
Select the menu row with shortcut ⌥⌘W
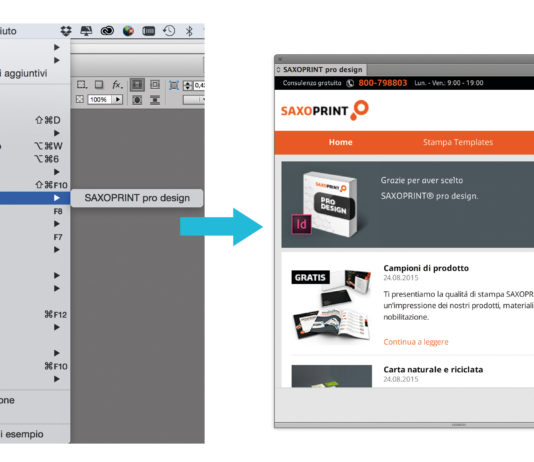click(x=35, y=146)
